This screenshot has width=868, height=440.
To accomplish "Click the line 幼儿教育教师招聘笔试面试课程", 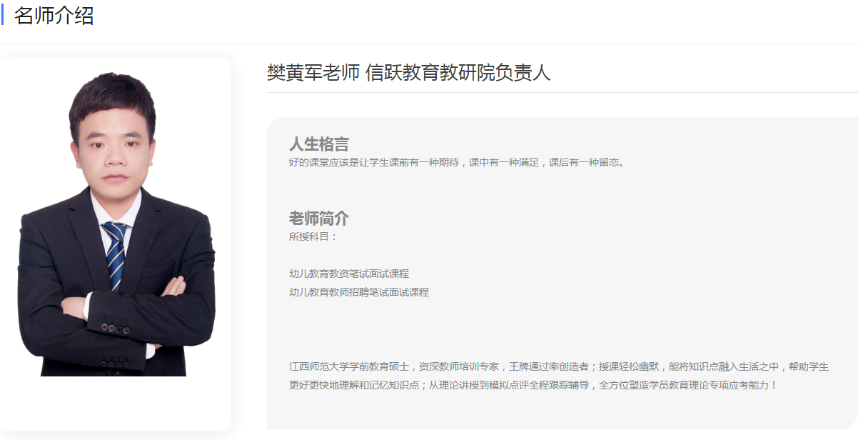I will click(359, 292).
